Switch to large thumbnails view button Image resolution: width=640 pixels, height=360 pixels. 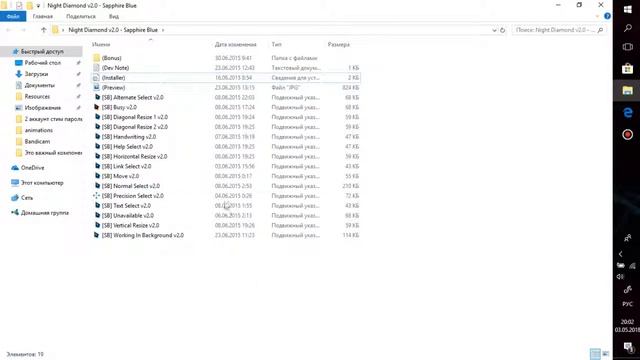pos(606,353)
